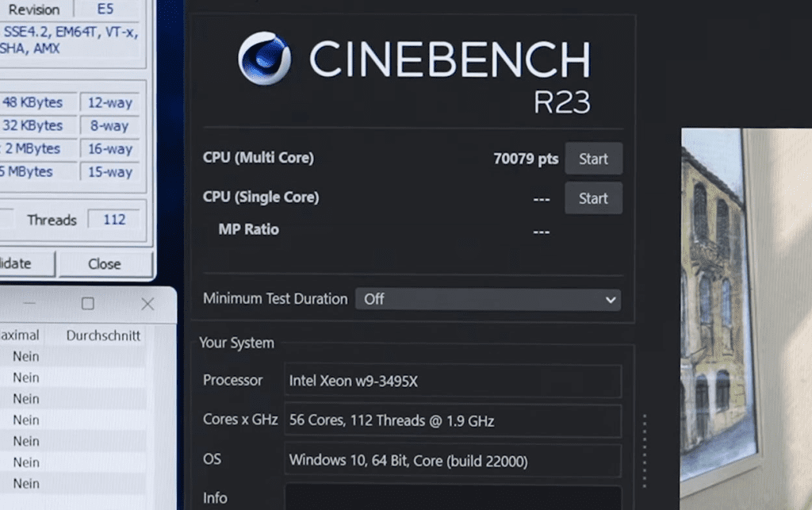Click the Threads value 112 in CPU-Z
Viewport: 812px width, 510px height.
click(x=114, y=220)
